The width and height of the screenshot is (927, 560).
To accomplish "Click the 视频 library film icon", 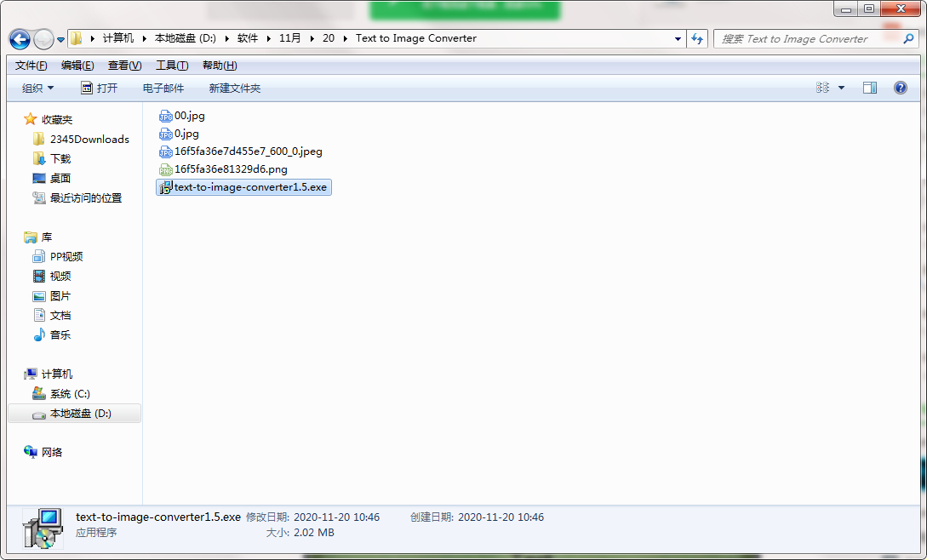I will click(39, 276).
